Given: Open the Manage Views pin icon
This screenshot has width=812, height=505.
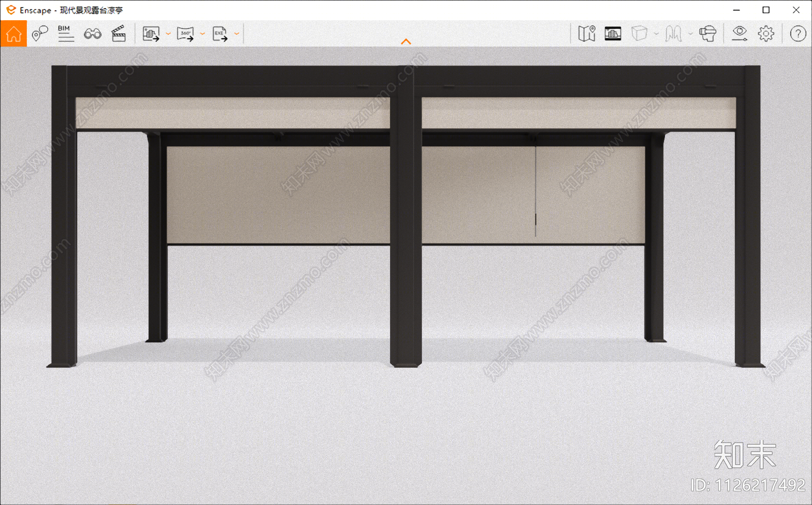Looking at the screenshot, I should [x=40, y=33].
